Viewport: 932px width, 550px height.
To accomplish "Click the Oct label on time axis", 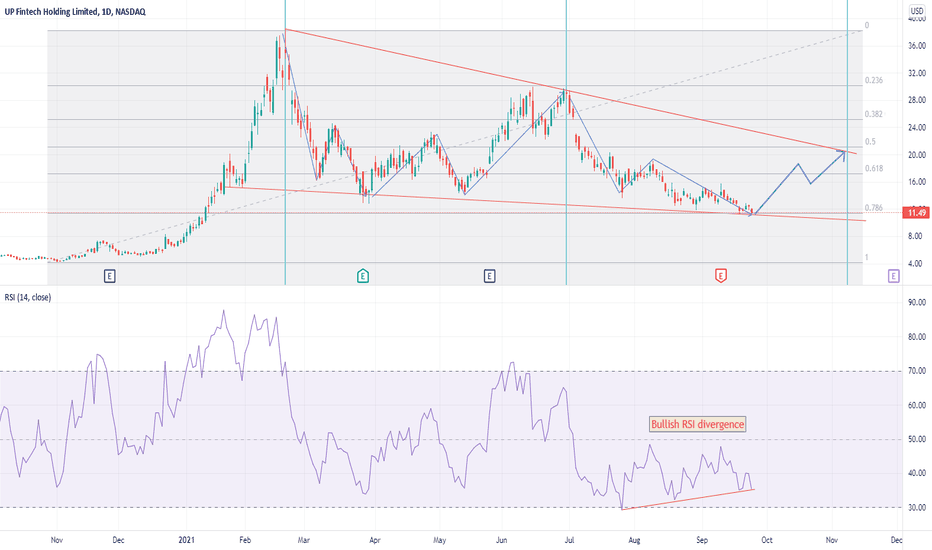I will pyautogui.click(x=767, y=540).
